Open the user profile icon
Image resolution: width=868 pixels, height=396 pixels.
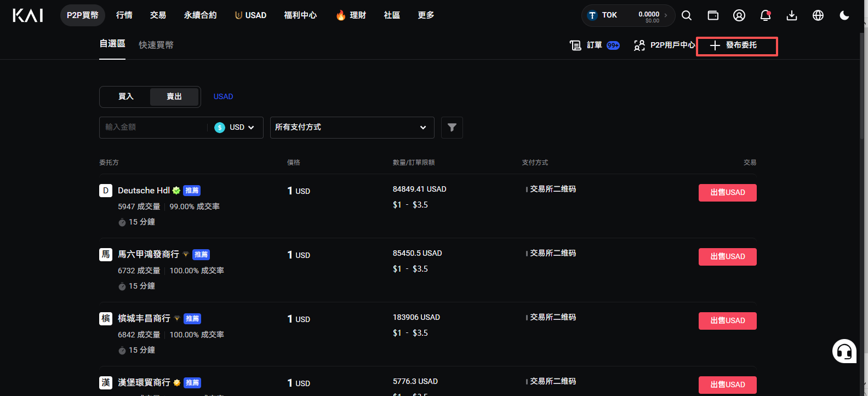click(x=739, y=15)
